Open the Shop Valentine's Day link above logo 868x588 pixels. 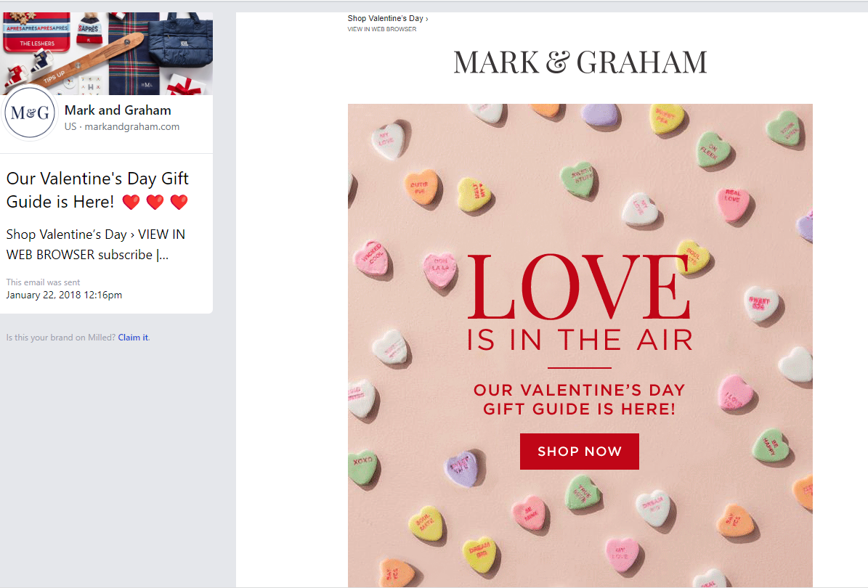386,18
